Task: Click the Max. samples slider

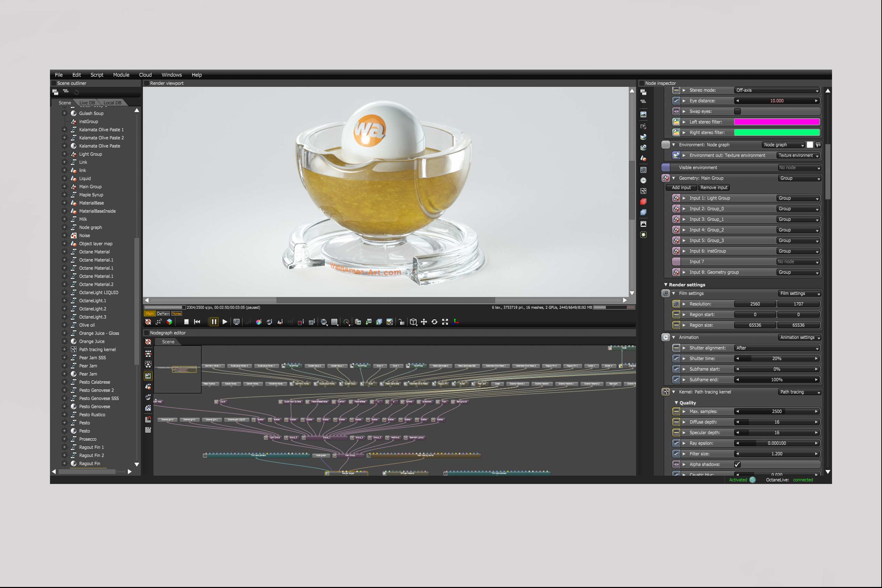Action: [x=777, y=411]
